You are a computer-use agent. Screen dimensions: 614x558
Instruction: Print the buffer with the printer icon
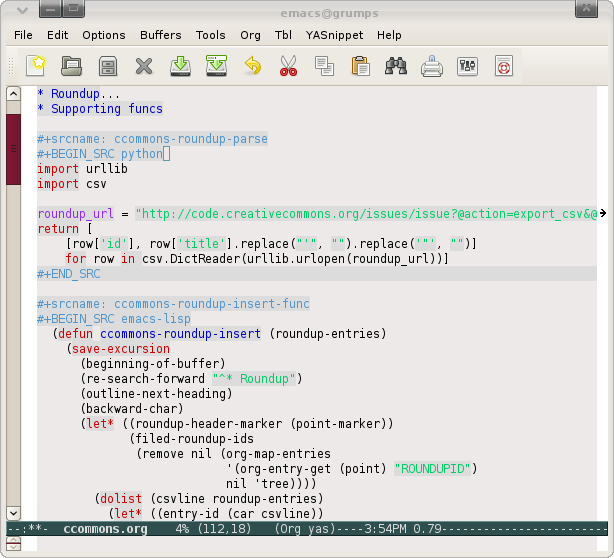click(x=432, y=66)
